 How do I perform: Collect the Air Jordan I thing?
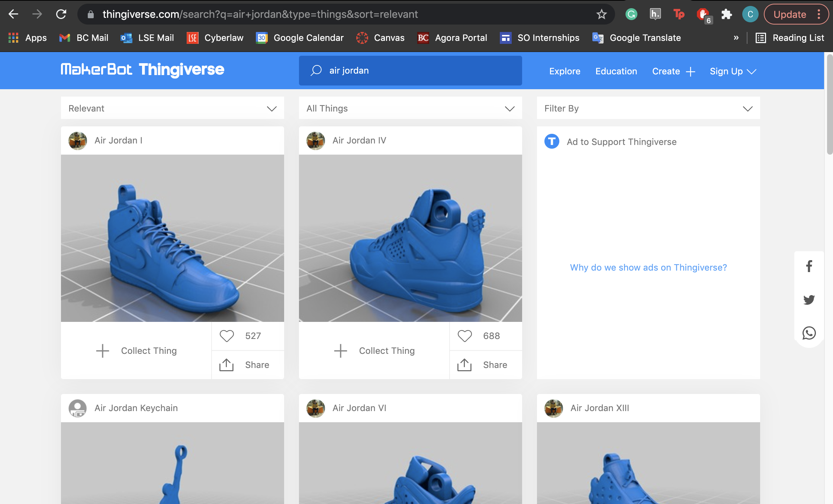pos(136,350)
